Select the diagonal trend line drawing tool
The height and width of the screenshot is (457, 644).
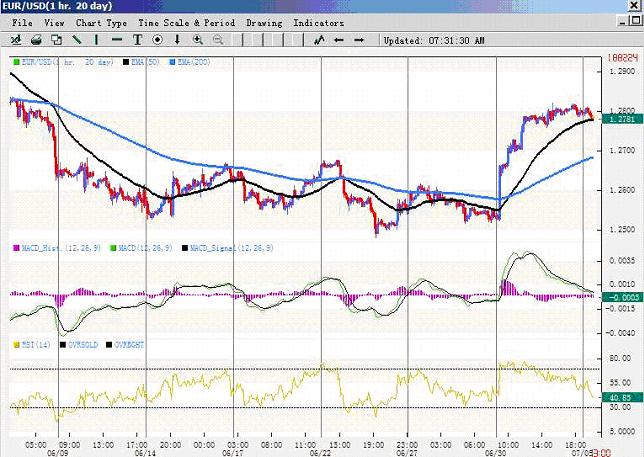pyautogui.click(x=77, y=40)
